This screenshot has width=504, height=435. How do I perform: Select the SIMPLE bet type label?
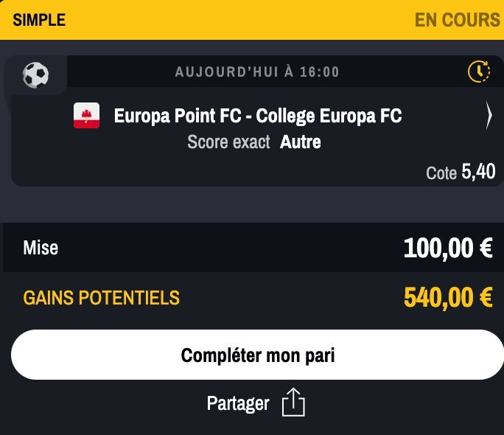pos(39,20)
